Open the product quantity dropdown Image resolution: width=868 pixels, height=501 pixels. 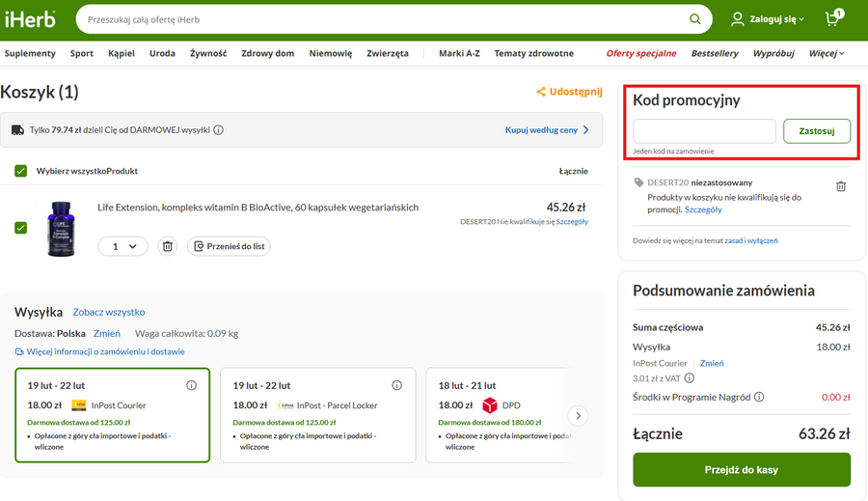123,246
